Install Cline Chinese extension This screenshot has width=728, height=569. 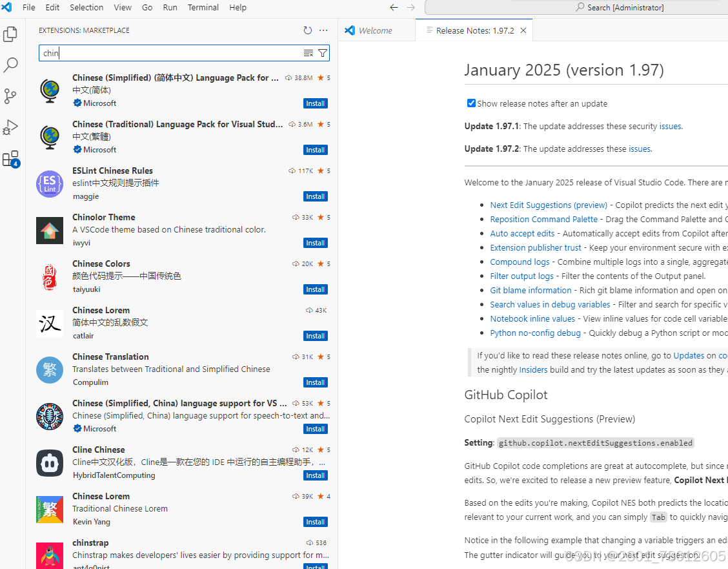click(x=315, y=475)
